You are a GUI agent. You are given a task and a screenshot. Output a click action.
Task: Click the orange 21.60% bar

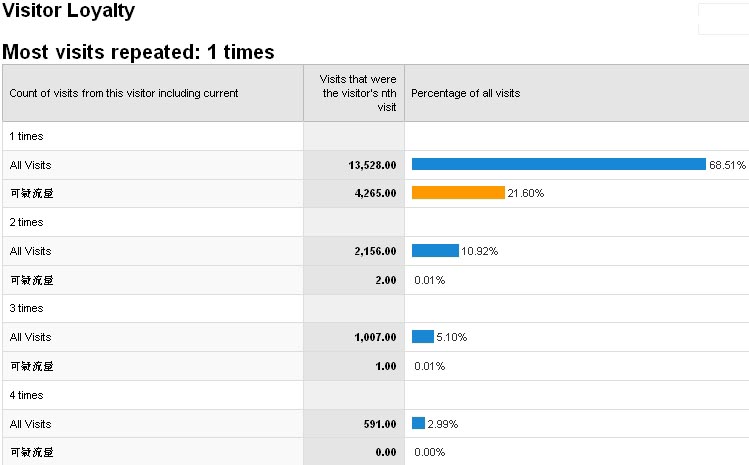pyautogui.click(x=458, y=193)
